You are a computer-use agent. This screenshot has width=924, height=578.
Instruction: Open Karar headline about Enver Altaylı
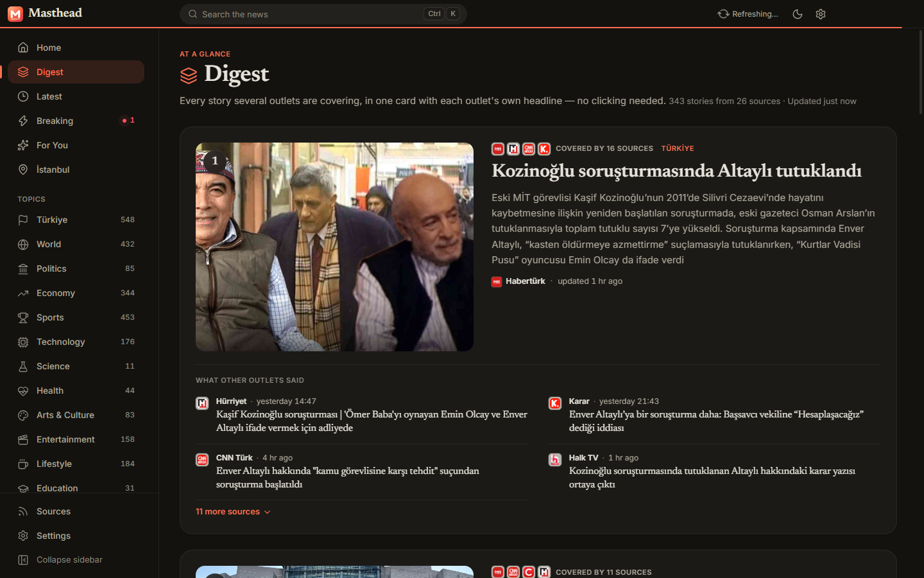(x=716, y=421)
